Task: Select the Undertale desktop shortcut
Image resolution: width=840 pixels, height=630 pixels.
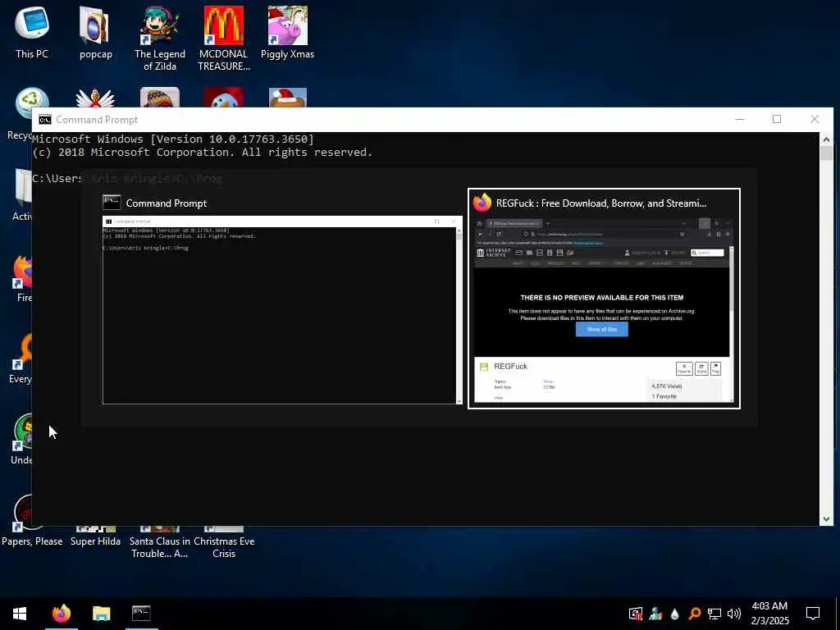Action: pos(21,440)
